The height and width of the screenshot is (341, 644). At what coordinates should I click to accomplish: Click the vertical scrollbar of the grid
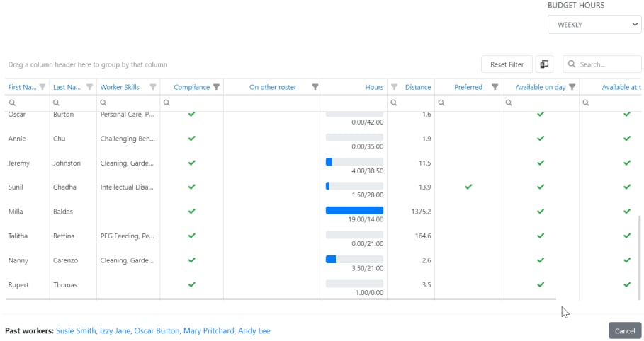point(640,258)
